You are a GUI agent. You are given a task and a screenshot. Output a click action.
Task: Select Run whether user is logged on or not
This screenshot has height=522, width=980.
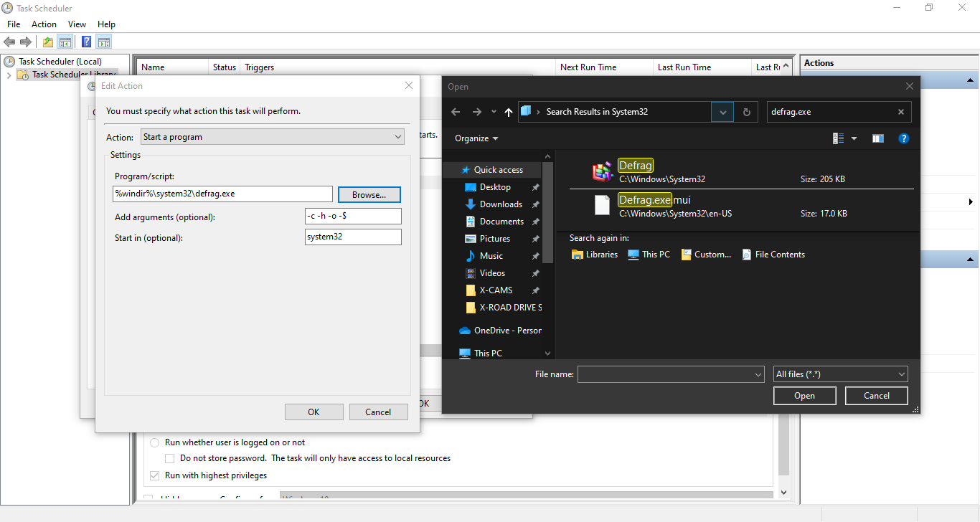coord(154,442)
